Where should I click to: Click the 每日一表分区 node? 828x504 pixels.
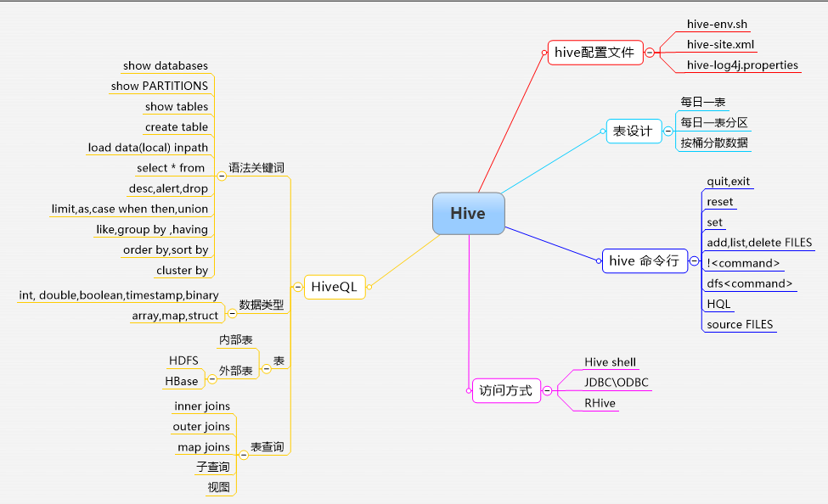(x=713, y=124)
